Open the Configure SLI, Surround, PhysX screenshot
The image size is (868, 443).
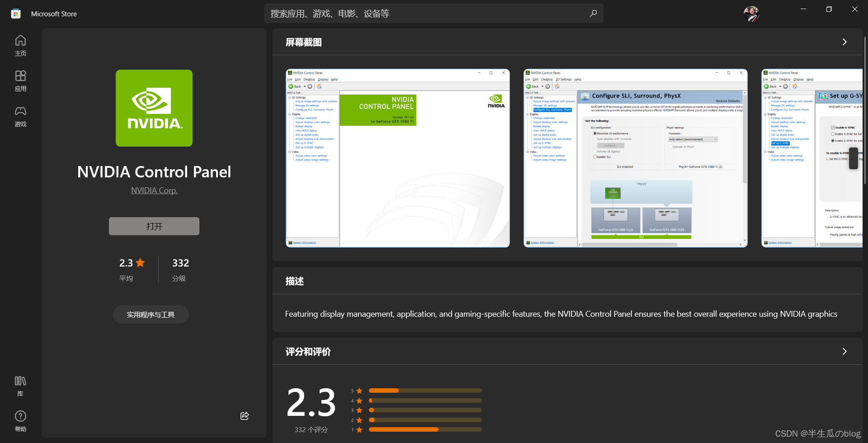pos(636,158)
